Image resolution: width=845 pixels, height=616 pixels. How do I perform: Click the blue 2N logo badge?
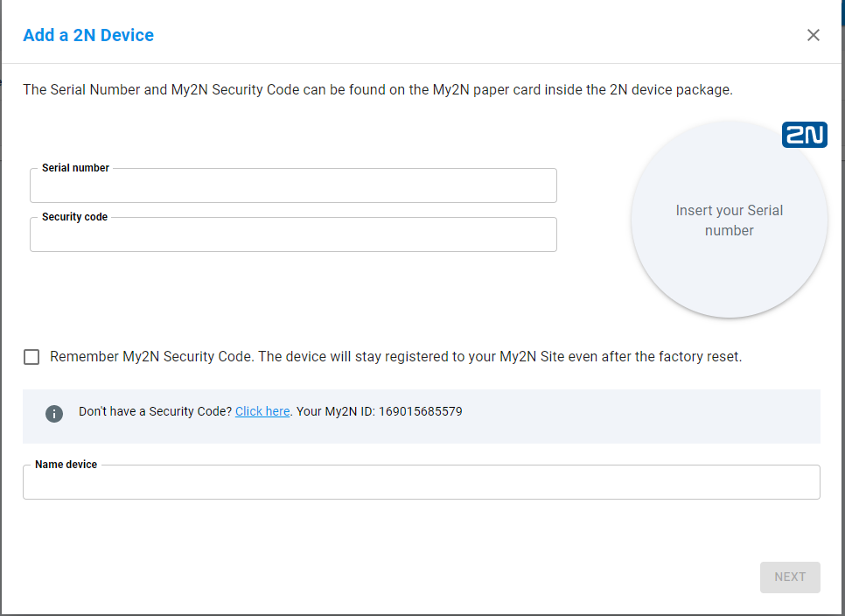click(805, 135)
